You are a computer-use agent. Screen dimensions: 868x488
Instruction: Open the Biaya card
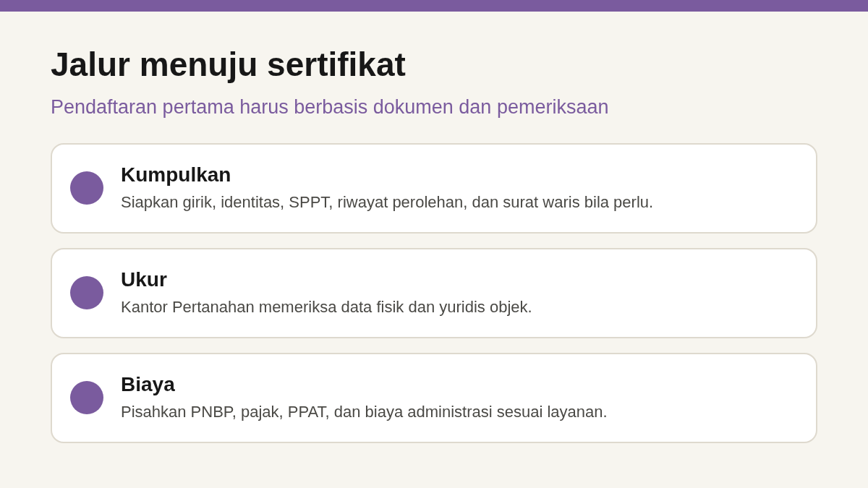434,398
